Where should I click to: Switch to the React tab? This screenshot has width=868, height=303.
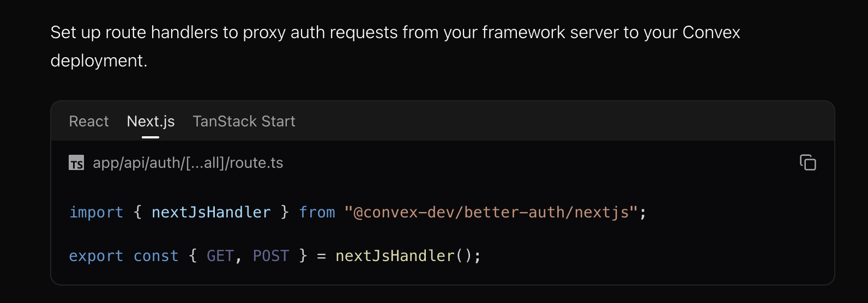(x=89, y=121)
